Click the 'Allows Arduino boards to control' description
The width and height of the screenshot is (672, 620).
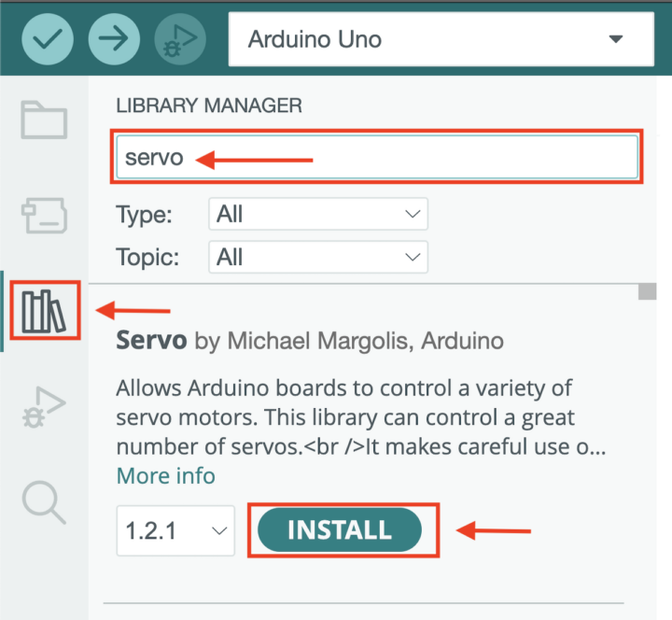click(361, 417)
